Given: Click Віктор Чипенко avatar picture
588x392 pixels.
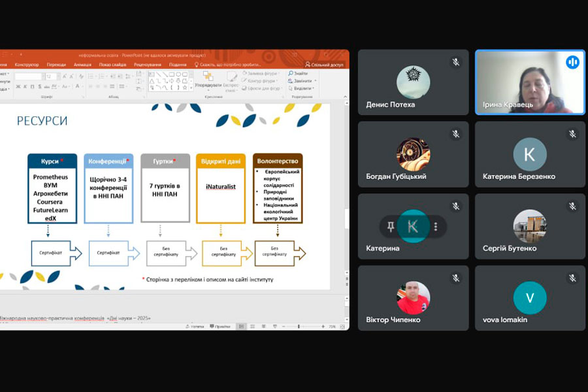Looking at the screenshot, I should (414, 298).
